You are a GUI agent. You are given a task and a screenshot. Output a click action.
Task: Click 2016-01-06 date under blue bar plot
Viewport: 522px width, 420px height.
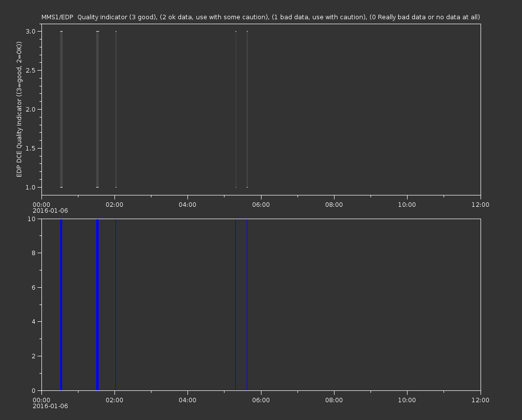tap(50, 406)
